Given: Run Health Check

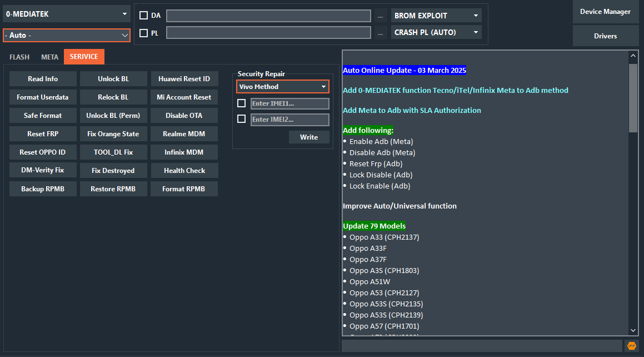Looking at the screenshot, I should click(184, 171).
